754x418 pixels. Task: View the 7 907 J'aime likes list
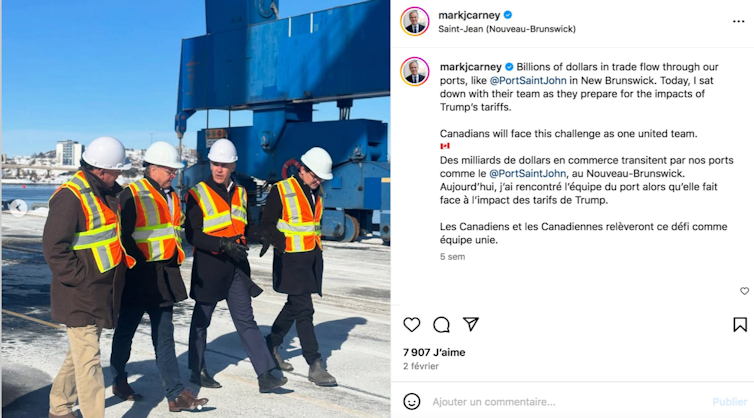434,352
